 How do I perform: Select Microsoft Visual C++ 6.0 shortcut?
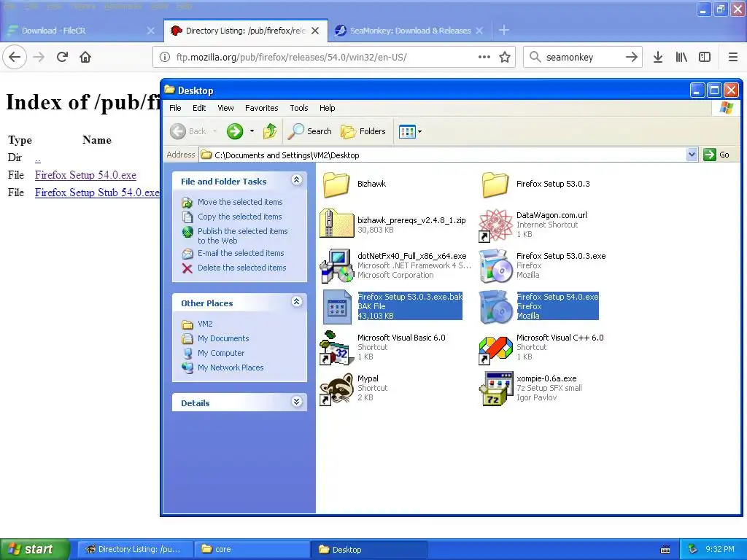pyautogui.click(x=542, y=347)
